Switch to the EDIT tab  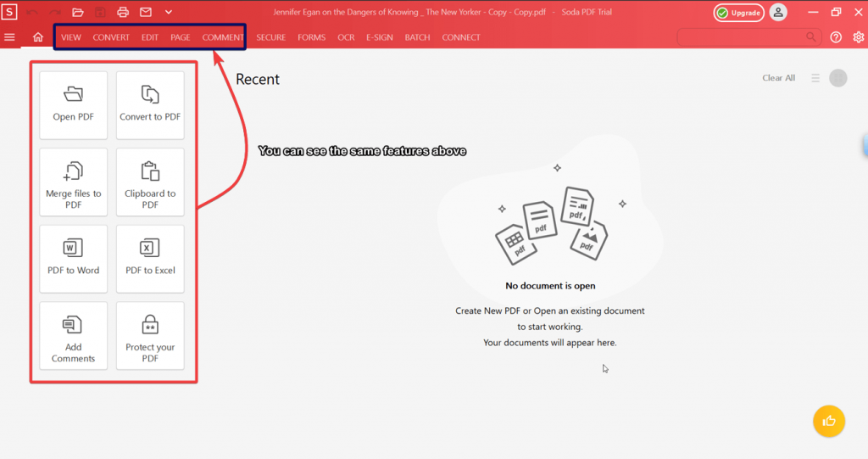pyautogui.click(x=149, y=37)
